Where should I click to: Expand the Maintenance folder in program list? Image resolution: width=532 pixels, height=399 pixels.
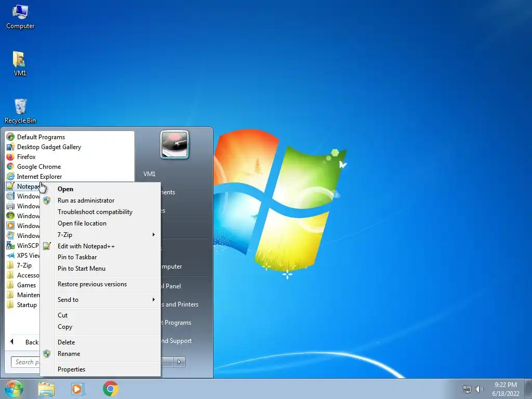pos(22,295)
